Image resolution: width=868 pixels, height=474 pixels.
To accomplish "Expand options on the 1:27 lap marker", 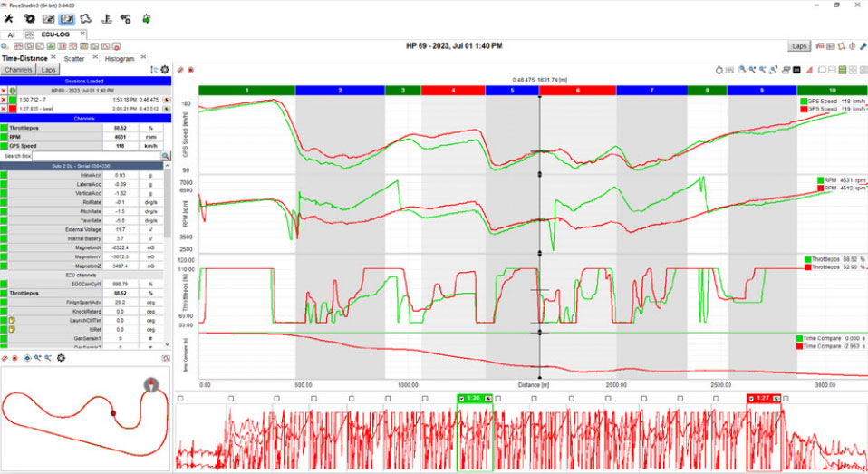I will [776, 399].
